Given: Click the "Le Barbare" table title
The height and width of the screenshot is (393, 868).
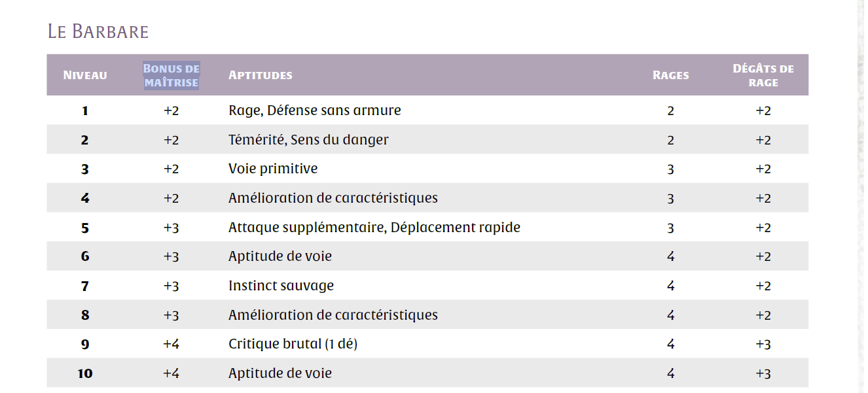Looking at the screenshot, I should tap(98, 31).
